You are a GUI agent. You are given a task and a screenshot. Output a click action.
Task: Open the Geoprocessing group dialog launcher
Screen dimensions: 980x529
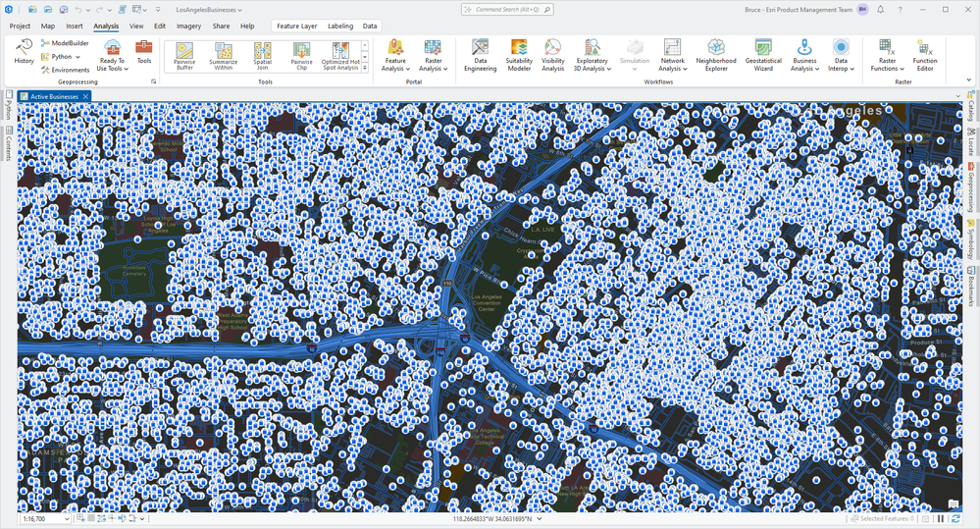[154, 81]
